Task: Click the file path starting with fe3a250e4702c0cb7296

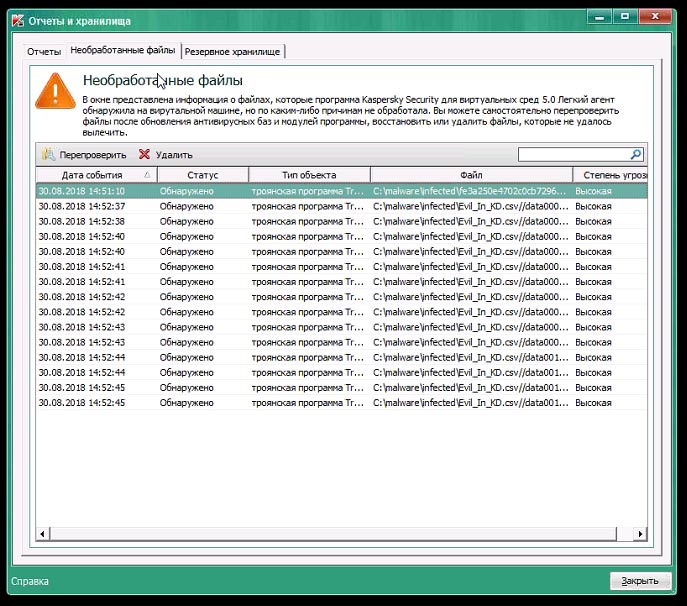Action: 470,191
